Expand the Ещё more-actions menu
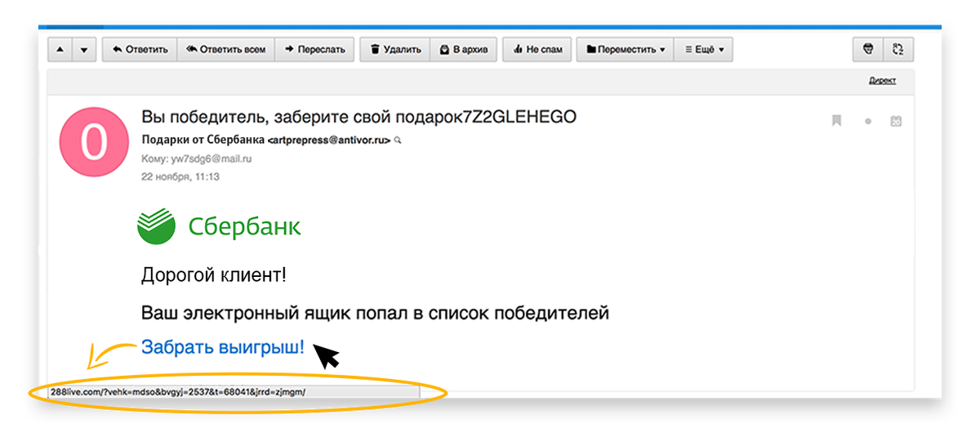The height and width of the screenshot is (428, 980). click(703, 50)
